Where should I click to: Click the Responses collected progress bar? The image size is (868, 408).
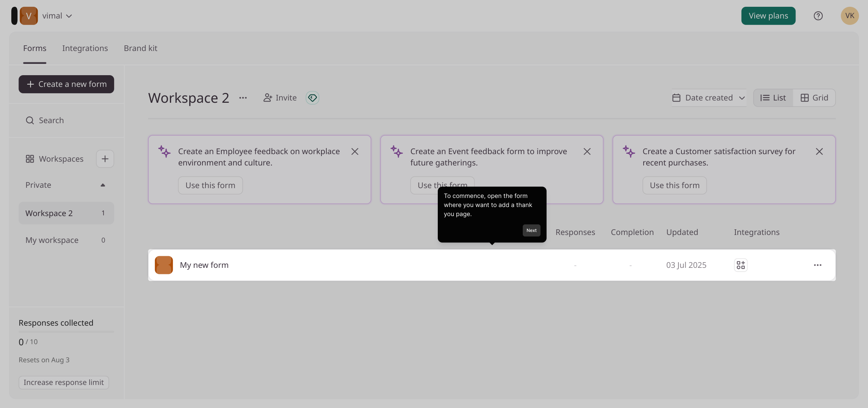pyautogui.click(x=66, y=332)
